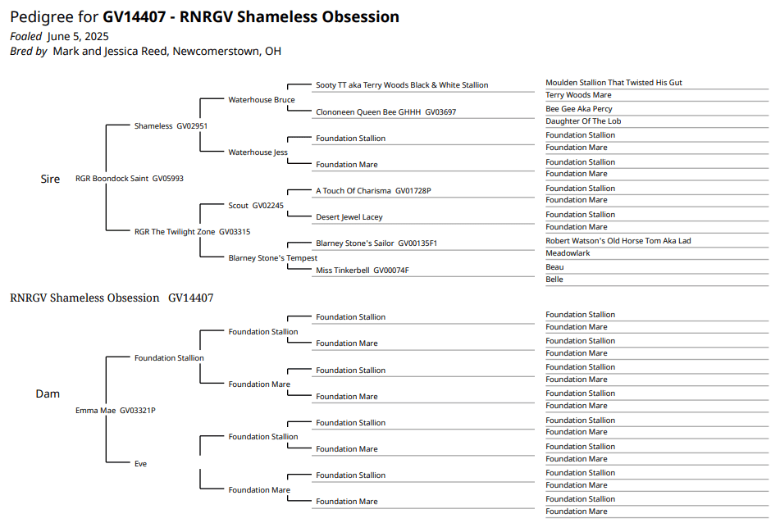
Task: Select the Desert Jewel Lacey entry
Action: click(x=349, y=217)
